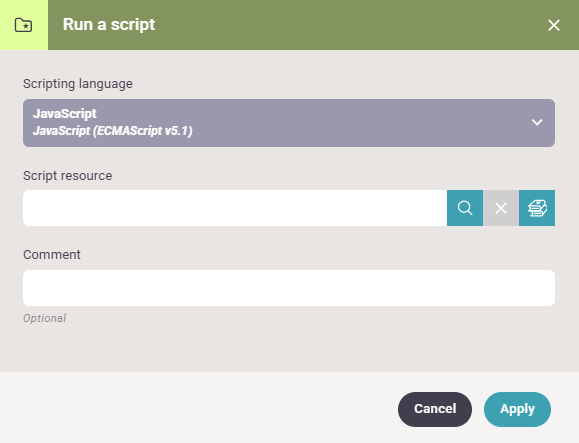Close the Run a script dialog

coord(554,25)
